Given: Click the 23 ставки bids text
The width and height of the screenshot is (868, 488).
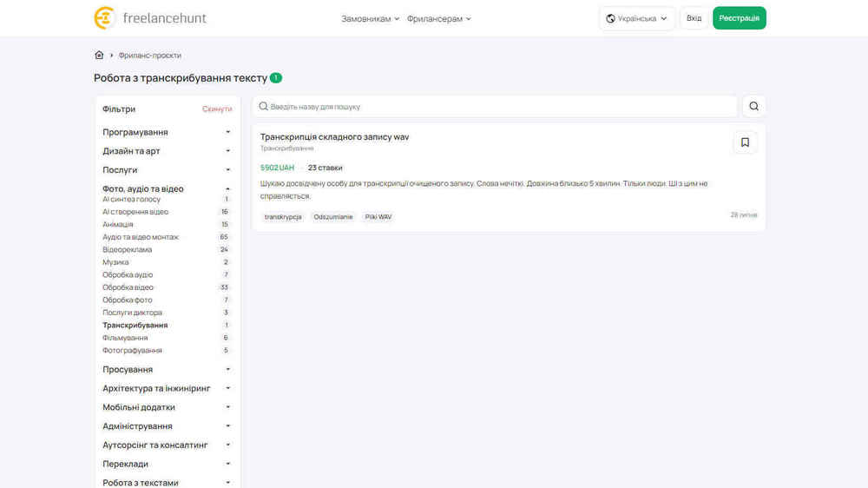Looking at the screenshot, I should [x=325, y=168].
